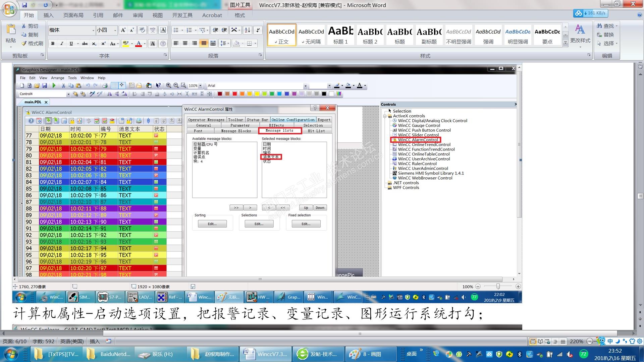Toggle bold formatting in Word ribbon

(53, 44)
